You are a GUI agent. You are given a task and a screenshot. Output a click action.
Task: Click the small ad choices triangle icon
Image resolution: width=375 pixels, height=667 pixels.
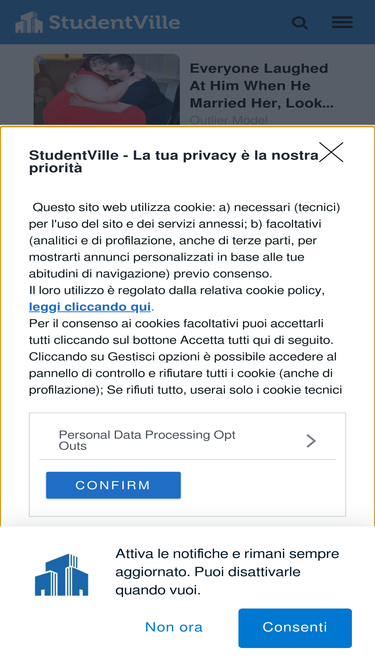[x=41, y=60]
